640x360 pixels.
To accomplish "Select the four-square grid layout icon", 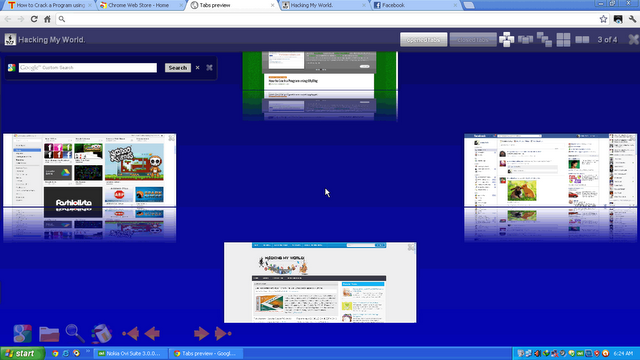I will (563, 40).
